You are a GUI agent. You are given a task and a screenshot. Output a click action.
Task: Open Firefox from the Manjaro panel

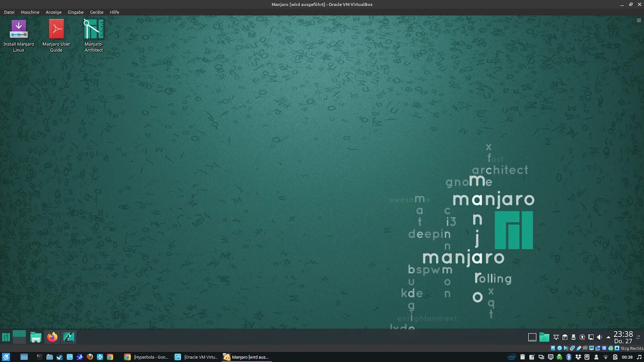point(53,337)
